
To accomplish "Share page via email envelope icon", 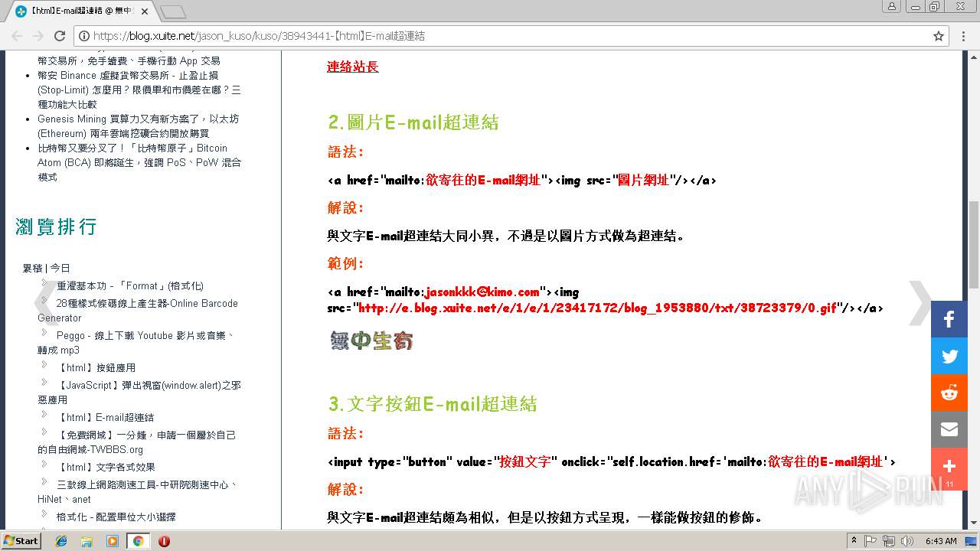I will click(949, 429).
